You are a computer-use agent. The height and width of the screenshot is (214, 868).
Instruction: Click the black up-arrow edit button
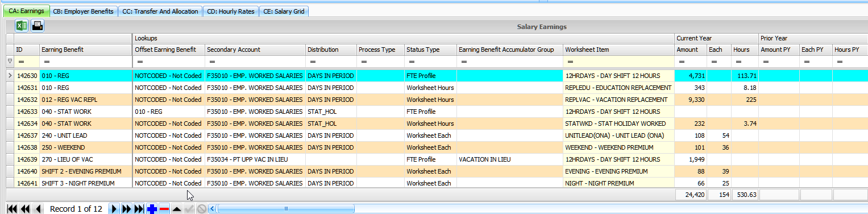click(x=177, y=209)
